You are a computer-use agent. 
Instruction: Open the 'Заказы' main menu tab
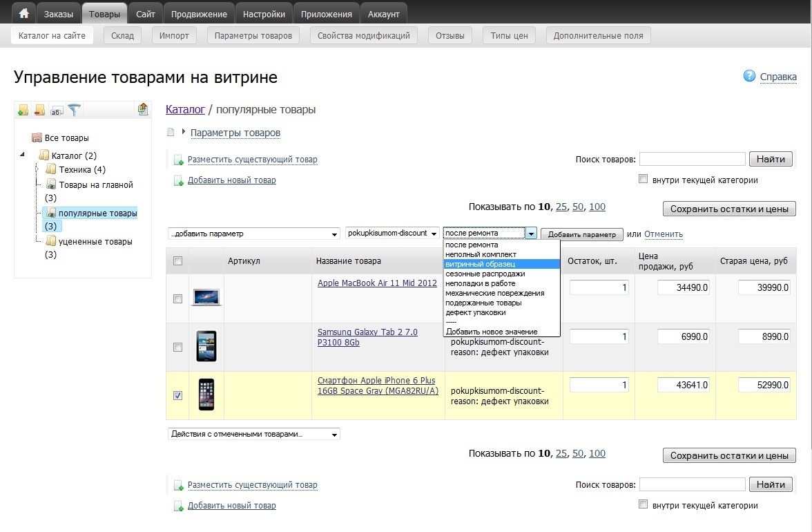(x=58, y=14)
